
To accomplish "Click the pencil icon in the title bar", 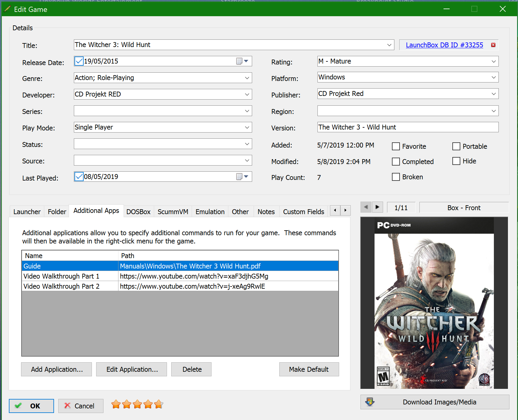I will coord(7,9).
